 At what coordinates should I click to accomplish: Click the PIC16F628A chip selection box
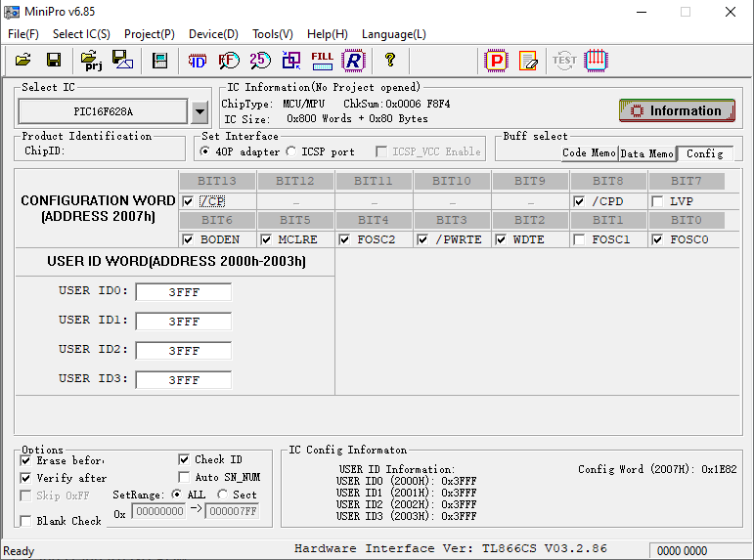tap(103, 111)
